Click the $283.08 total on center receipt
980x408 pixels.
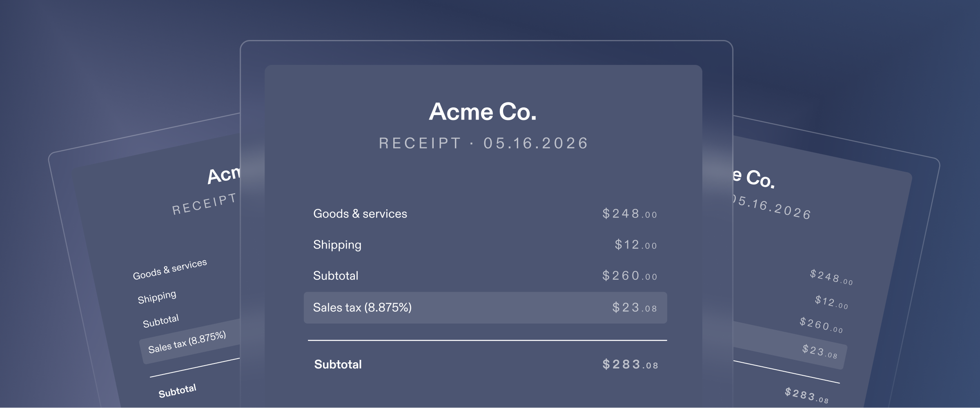(630, 364)
